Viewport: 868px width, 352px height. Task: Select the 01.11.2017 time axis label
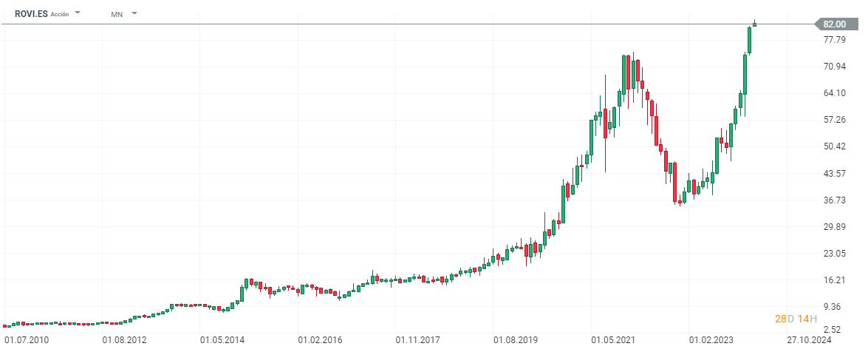[x=420, y=341]
